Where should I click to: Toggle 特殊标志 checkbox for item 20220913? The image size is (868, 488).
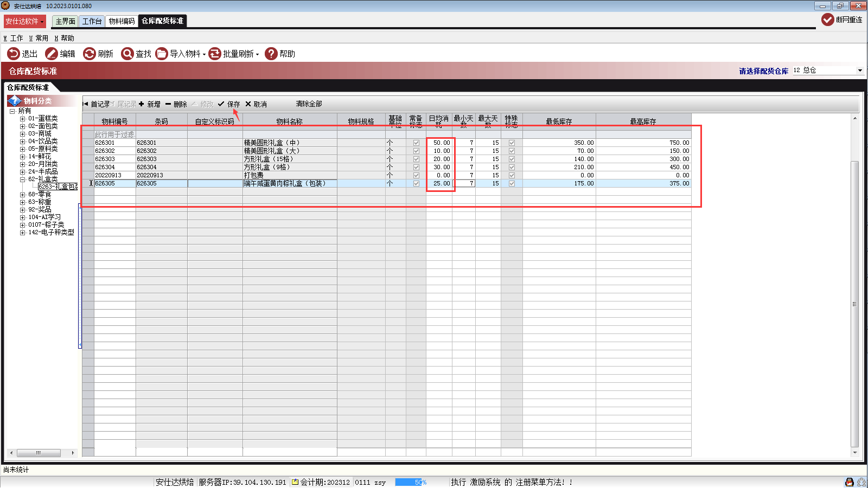click(x=512, y=176)
